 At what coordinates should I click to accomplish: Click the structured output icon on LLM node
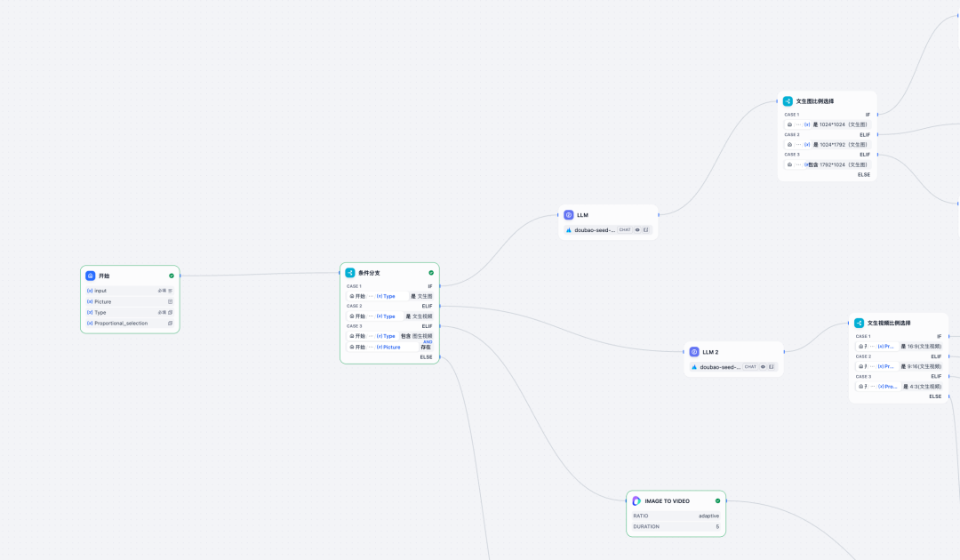(x=646, y=229)
